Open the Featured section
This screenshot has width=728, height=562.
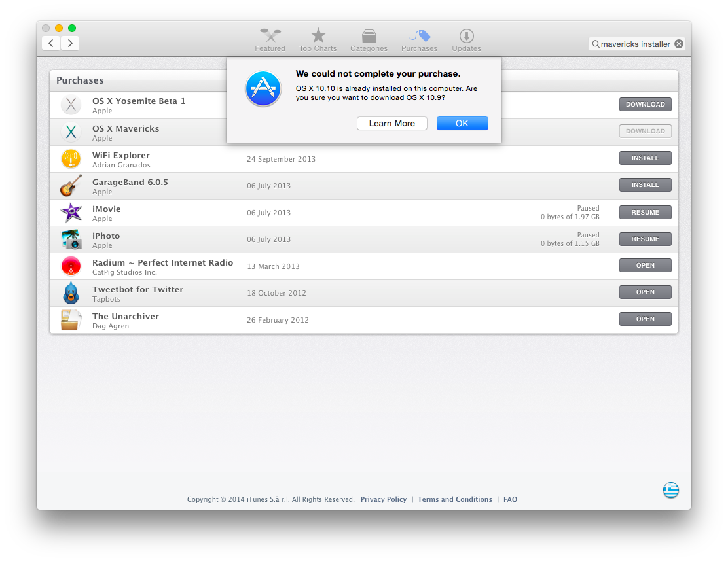[270, 40]
